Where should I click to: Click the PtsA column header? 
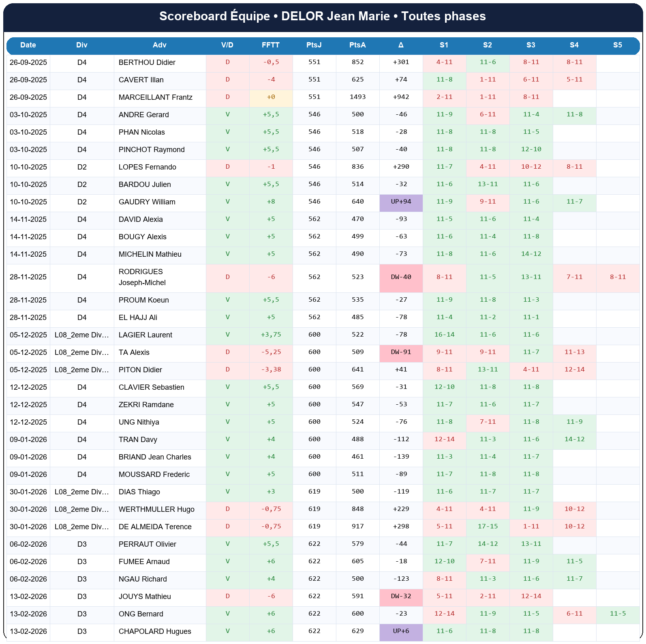(357, 45)
